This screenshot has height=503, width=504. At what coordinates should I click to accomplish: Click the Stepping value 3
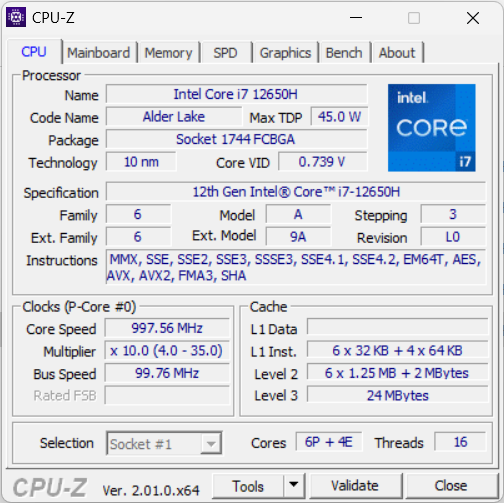[x=453, y=214]
